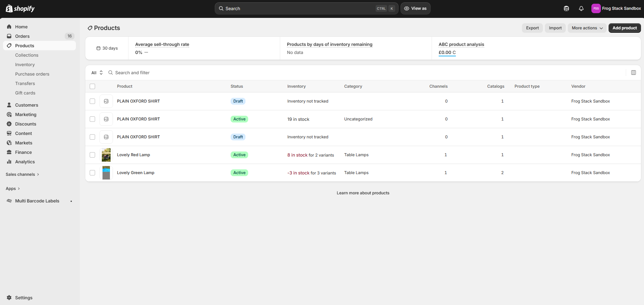Check the Active PLAIN OXFORD SHIRT row
The width and height of the screenshot is (644, 305).
(92, 119)
